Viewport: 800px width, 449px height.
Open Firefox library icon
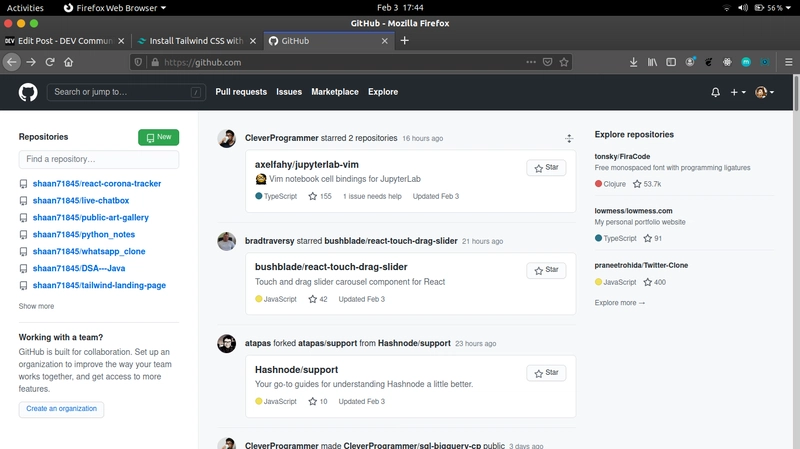coord(652,62)
